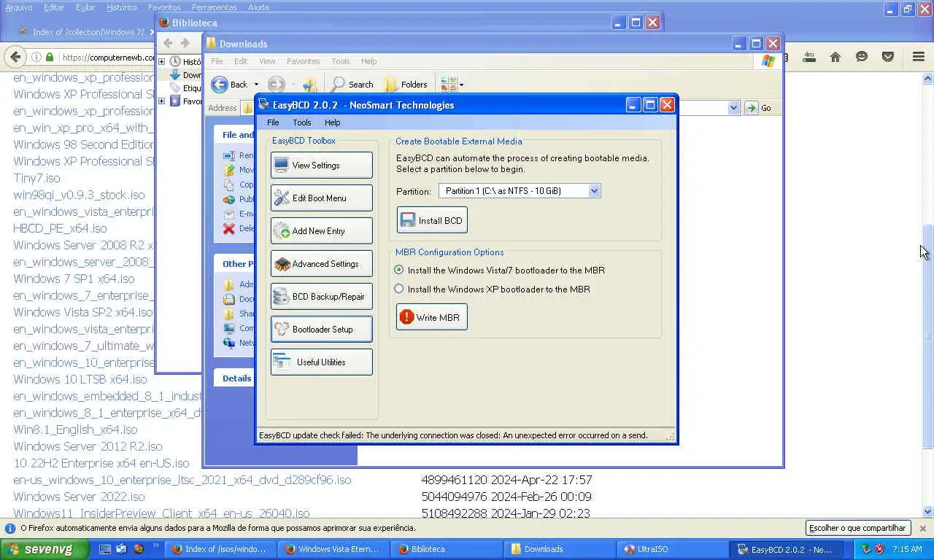Select Windows XP bootloader radio option
This screenshot has height=560, width=934.
(398, 289)
